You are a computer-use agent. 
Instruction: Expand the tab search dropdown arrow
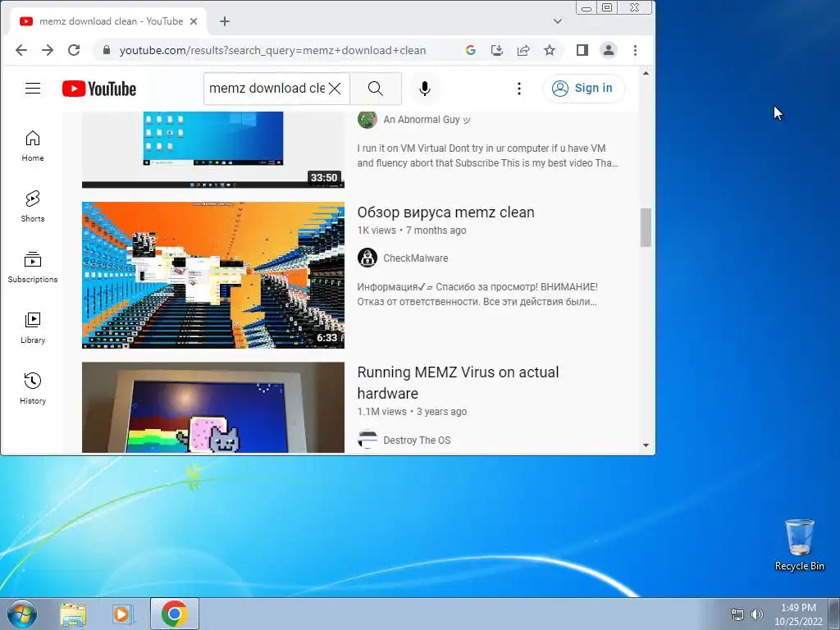[558, 21]
